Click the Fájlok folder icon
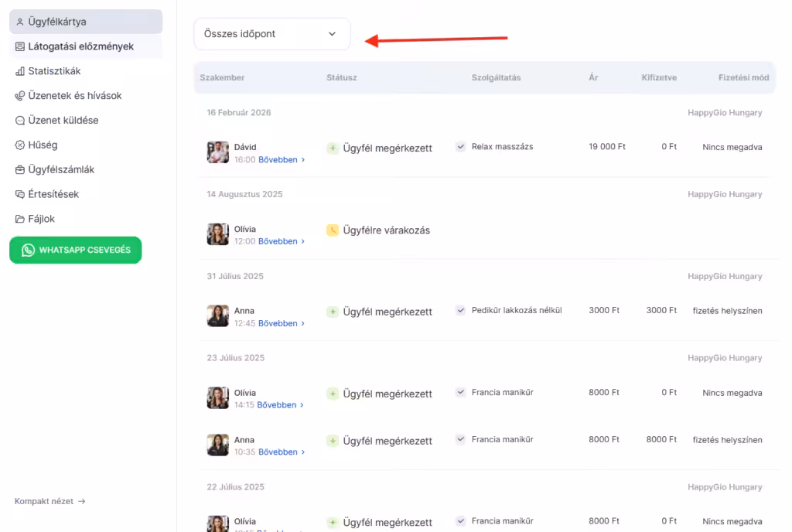792x532 pixels. pos(20,220)
